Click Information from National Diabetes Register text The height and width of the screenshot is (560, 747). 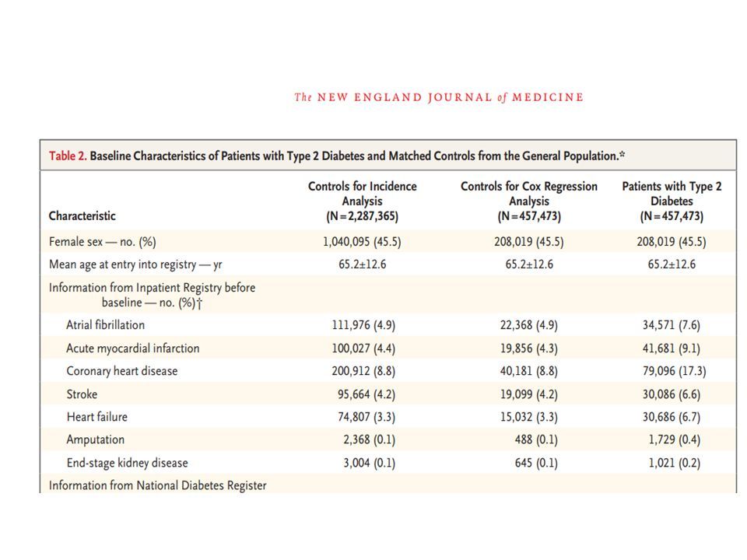point(158,485)
